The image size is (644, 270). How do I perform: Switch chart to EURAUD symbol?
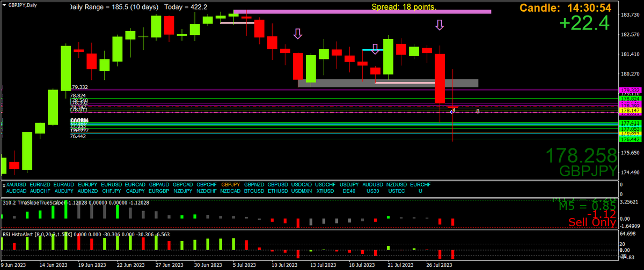(x=64, y=184)
